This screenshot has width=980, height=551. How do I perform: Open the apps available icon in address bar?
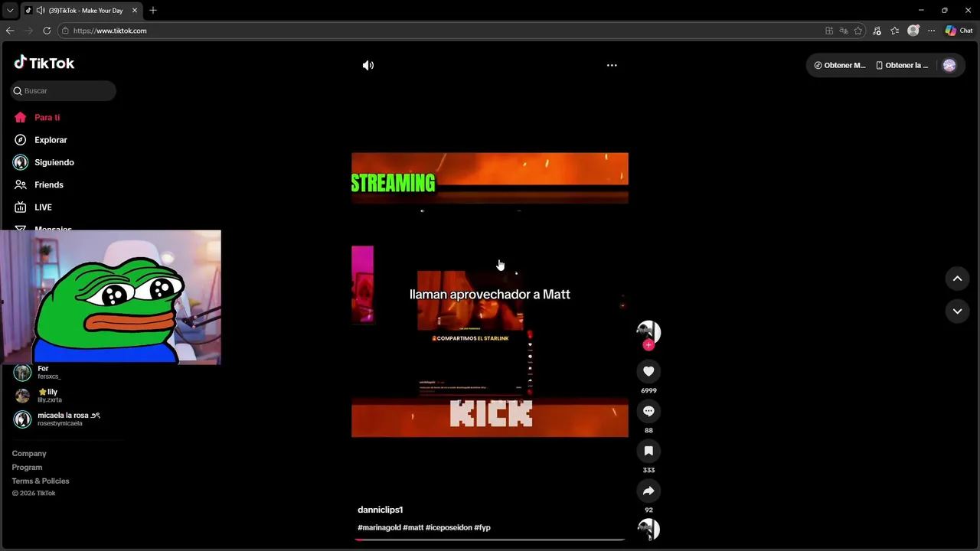pos(829,31)
